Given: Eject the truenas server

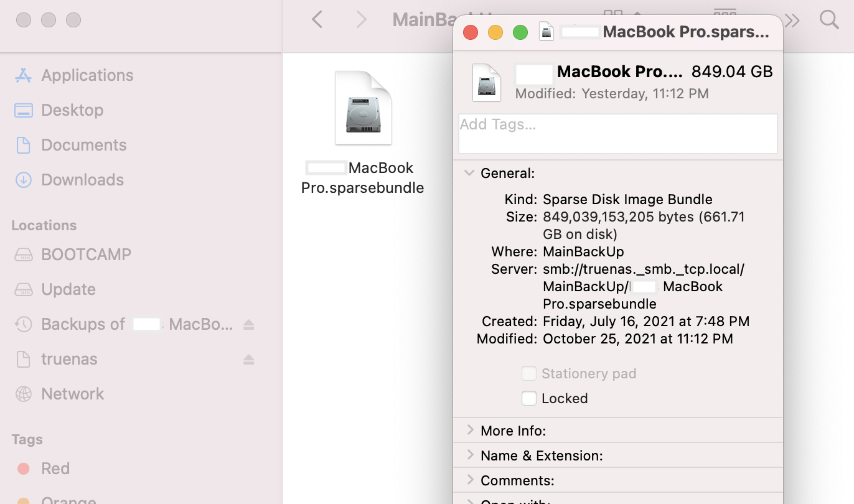Looking at the screenshot, I should [248, 359].
